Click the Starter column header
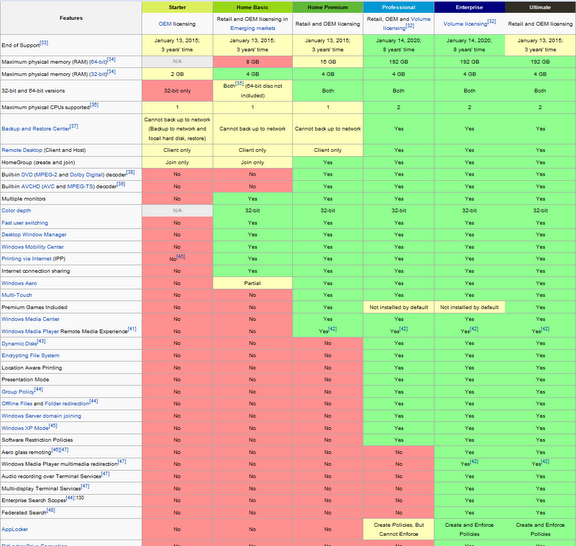Screen dimensions: 576x546 click(x=177, y=7)
